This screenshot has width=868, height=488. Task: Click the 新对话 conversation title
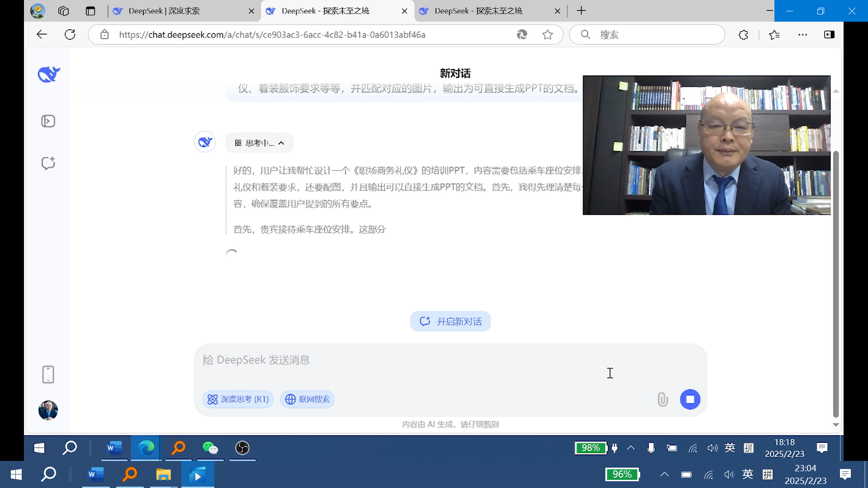[x=455, y=73]
